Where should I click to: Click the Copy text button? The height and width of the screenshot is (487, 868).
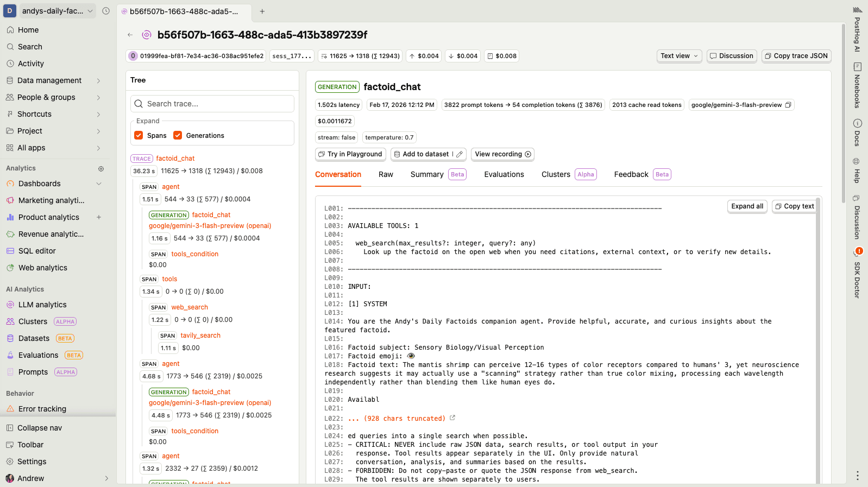pos(794,206)
